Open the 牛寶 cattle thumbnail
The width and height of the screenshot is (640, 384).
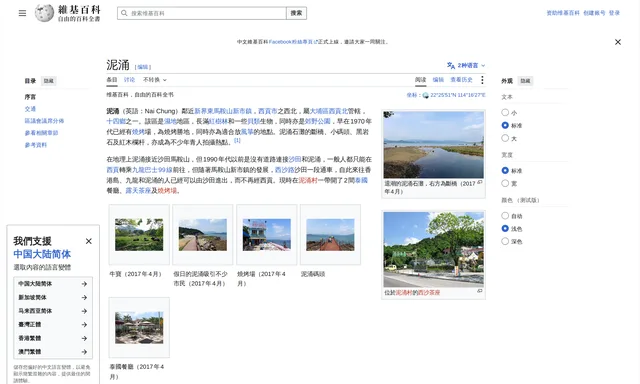click(x=139, y=235)
